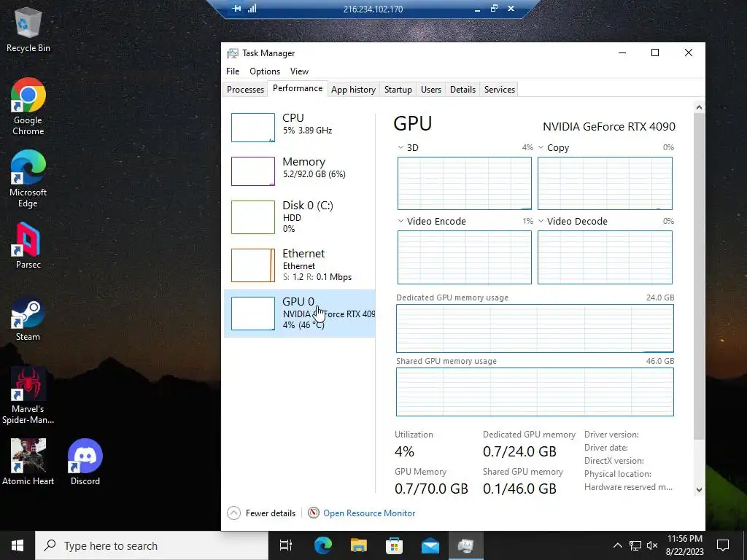Click the 216.234.102.170 connection bar title

373,9
